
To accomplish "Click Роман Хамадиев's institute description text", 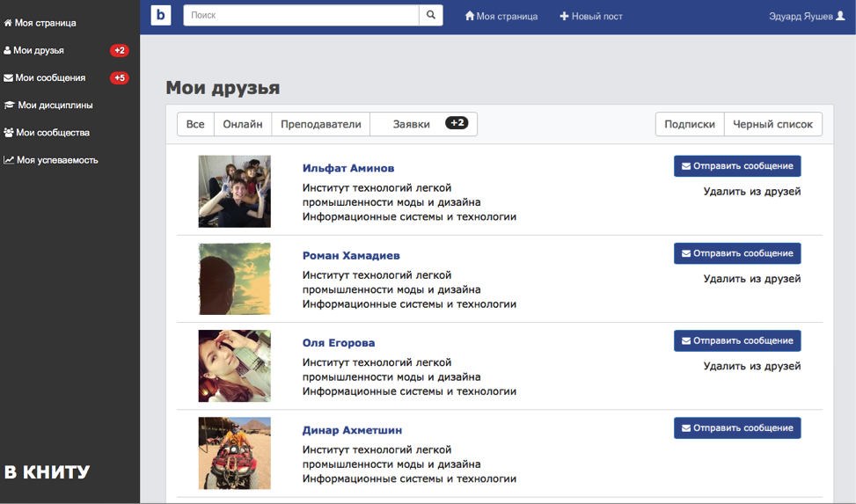I will click(392, 282).
